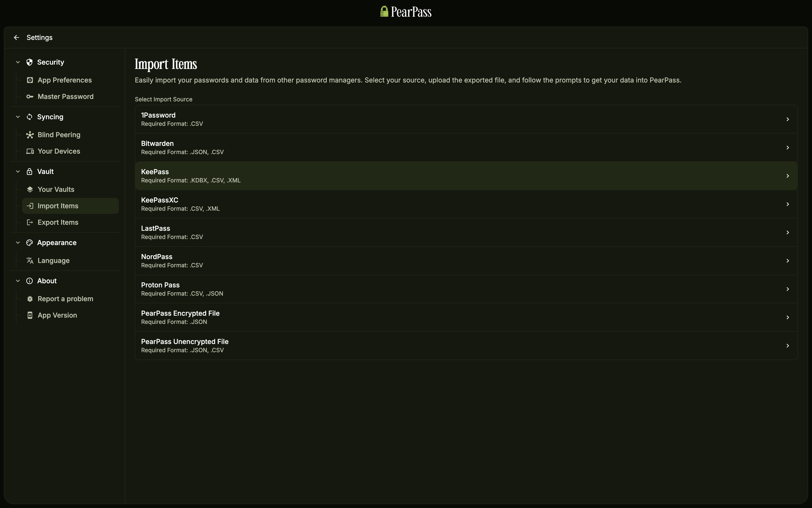
Task: Click the Language translate icon
Action: [x=30, y=261]
